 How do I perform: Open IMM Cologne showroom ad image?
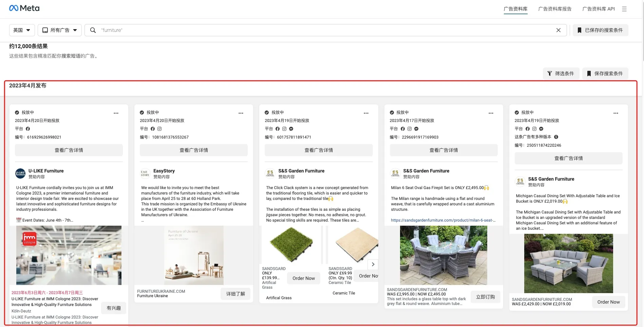[x=69, y=255]
